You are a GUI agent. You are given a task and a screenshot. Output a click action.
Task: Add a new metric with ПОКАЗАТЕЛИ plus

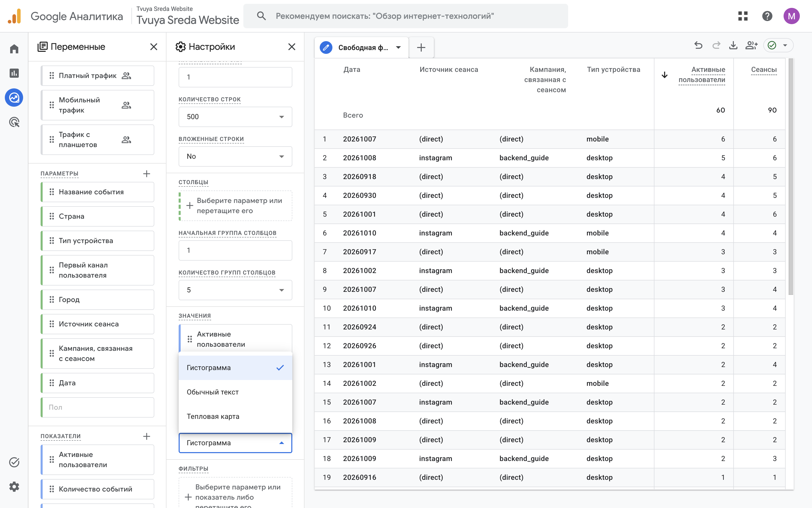147,436
